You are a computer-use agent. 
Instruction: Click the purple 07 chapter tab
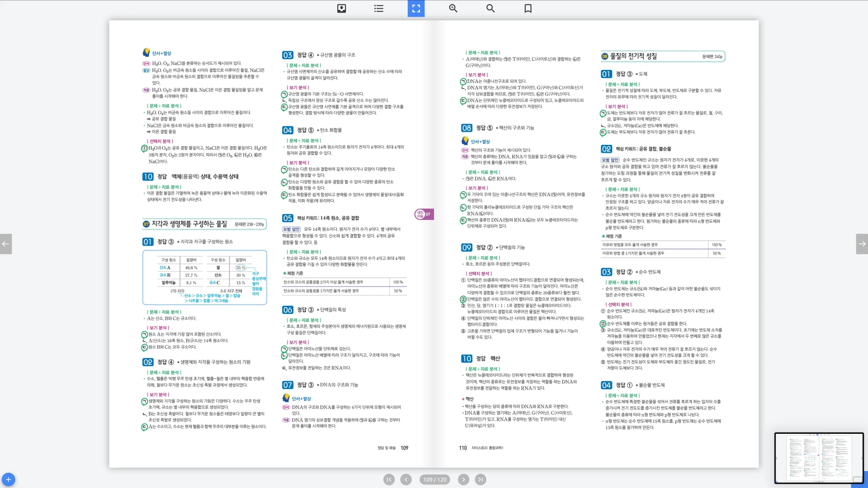pos(424,214)
